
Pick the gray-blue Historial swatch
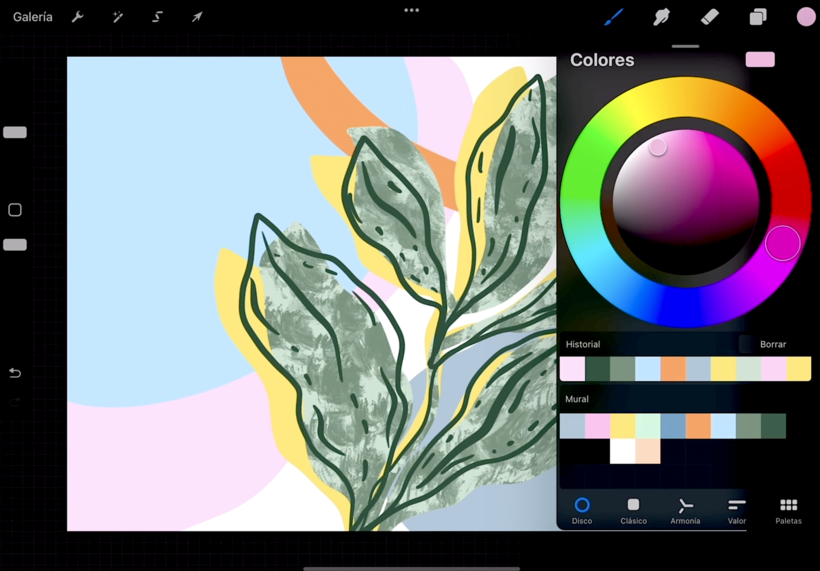pyautogui.click(x=698, y=369)
